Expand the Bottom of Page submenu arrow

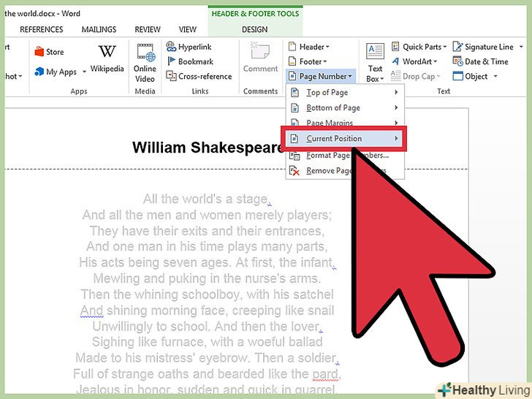point(396,107)
